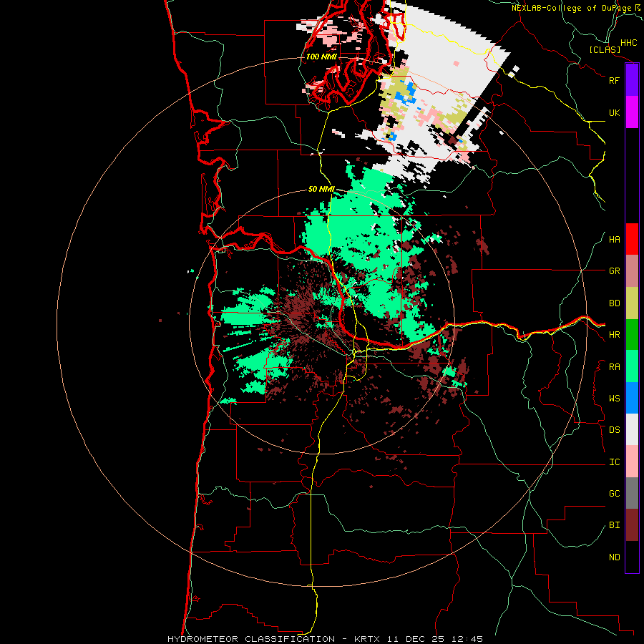Screen dimensions: 644x644
Task: Click the HYDROMETEOR CLASSIFICATION title text
Action: click(x=251, y=639)
